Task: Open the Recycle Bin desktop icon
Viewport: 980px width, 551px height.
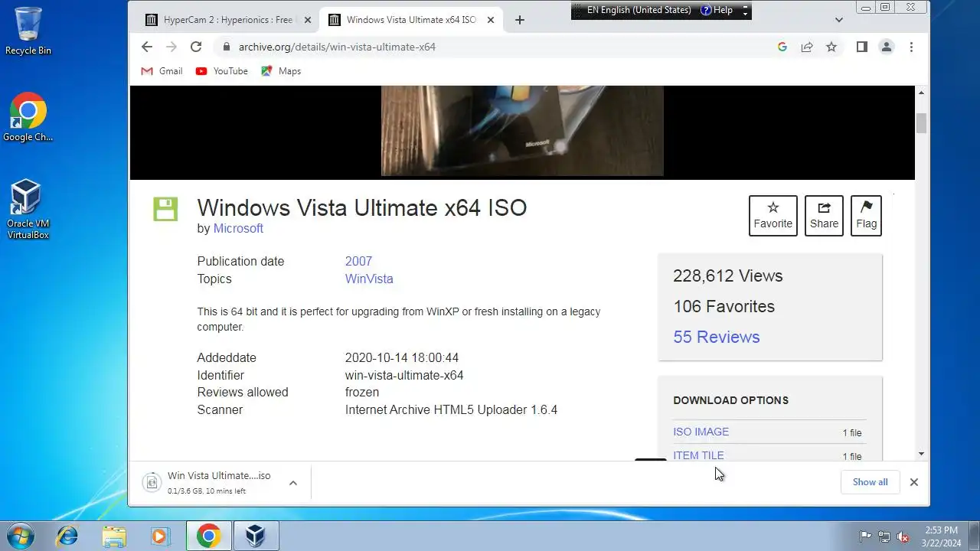Action: click(x=28, y=31)
